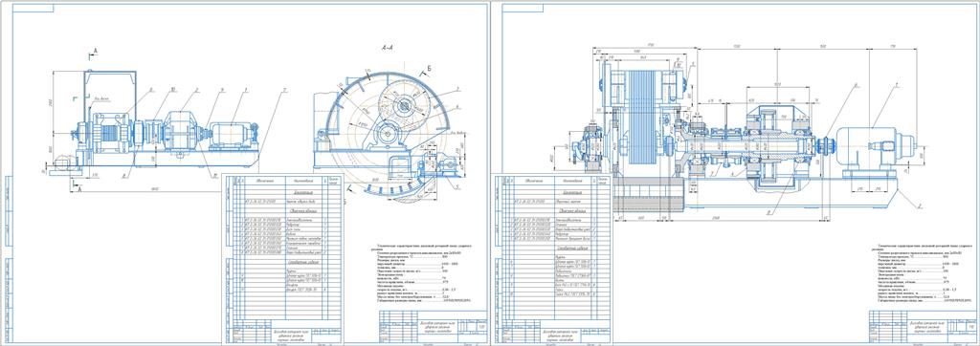The image size is (980, 346).
Task: Select the shaft coupling next to right motor
Action: pos(826,146)
